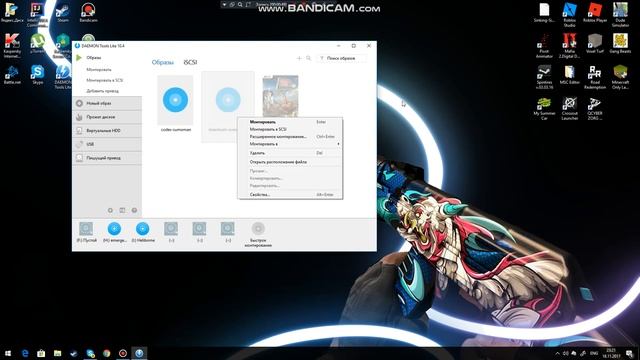Open Minecraft Only Launcher desktop shortcut

click(620, 77)
